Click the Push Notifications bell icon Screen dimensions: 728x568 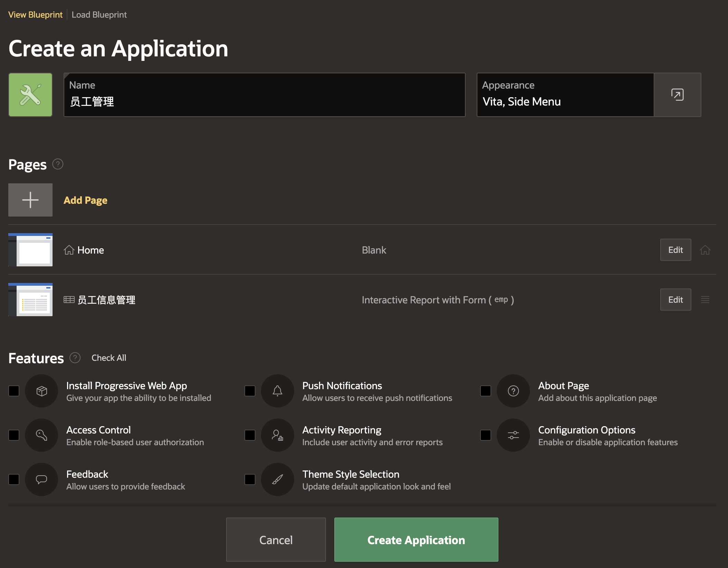tap(277, 391)
